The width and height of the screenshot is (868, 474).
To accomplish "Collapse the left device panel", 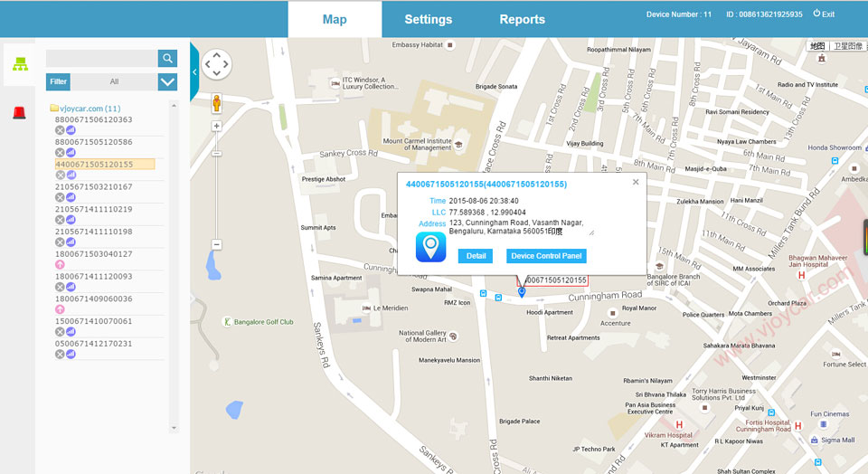I will pos(194,71).
